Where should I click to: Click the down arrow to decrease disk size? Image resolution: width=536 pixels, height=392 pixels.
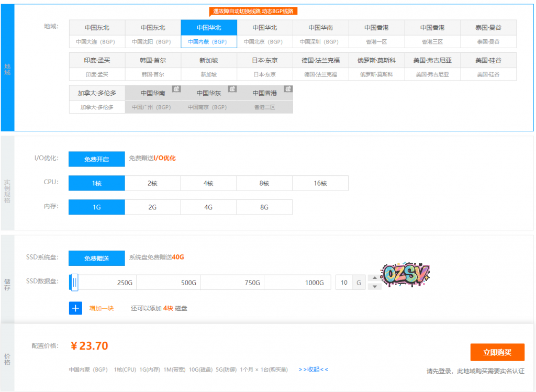coord(374,287)
